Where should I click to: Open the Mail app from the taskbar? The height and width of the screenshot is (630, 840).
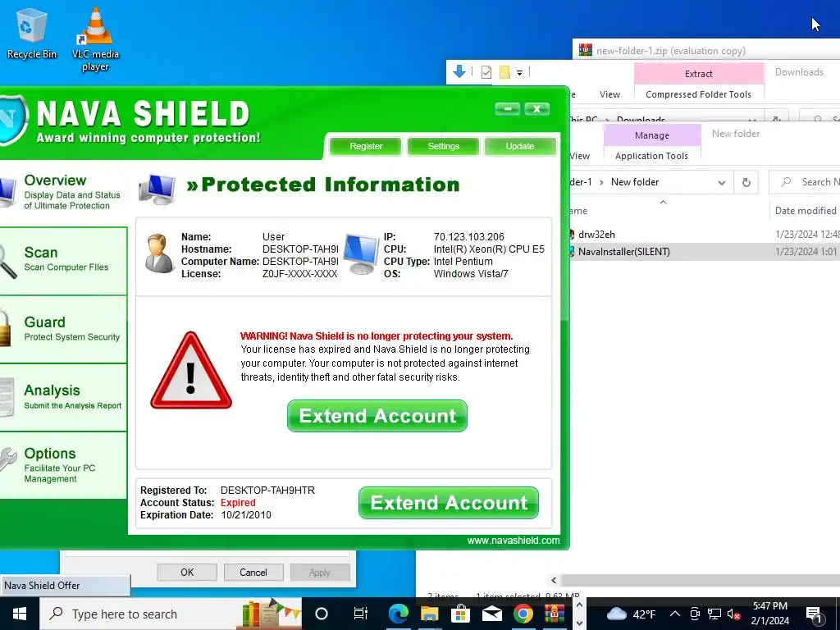click(492, 614)
